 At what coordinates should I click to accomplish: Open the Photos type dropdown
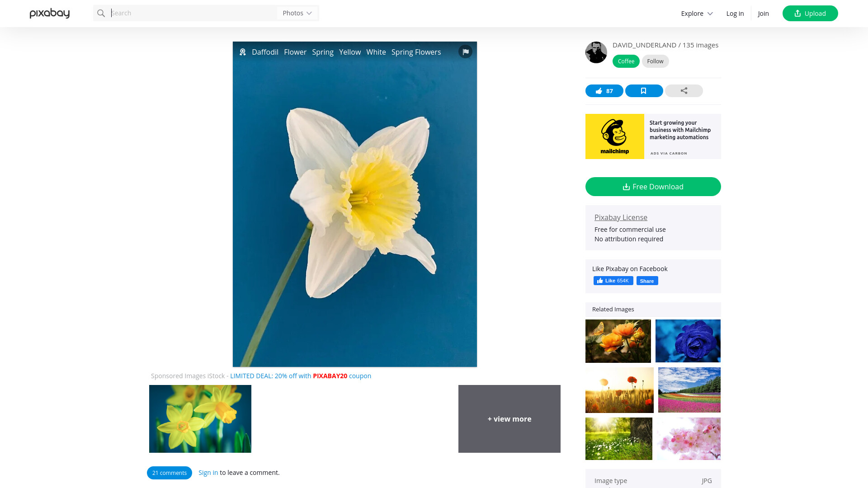[x=297, y=13]
